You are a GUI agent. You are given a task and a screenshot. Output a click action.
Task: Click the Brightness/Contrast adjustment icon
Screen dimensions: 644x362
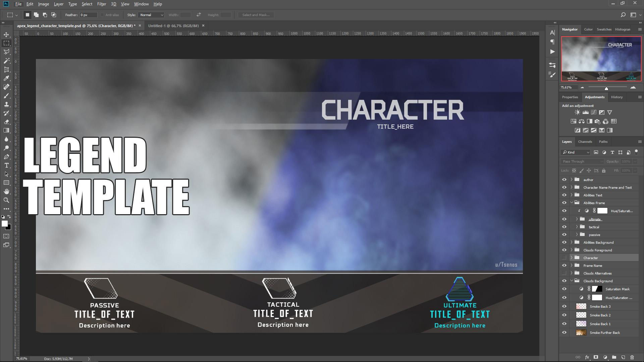coord(577,112)
